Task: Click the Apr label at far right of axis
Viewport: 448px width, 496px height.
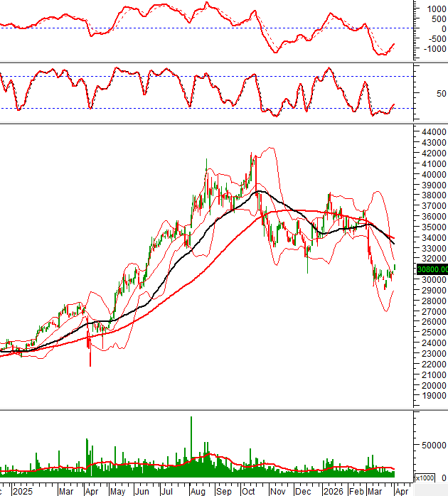Action: tap(401, 490)
